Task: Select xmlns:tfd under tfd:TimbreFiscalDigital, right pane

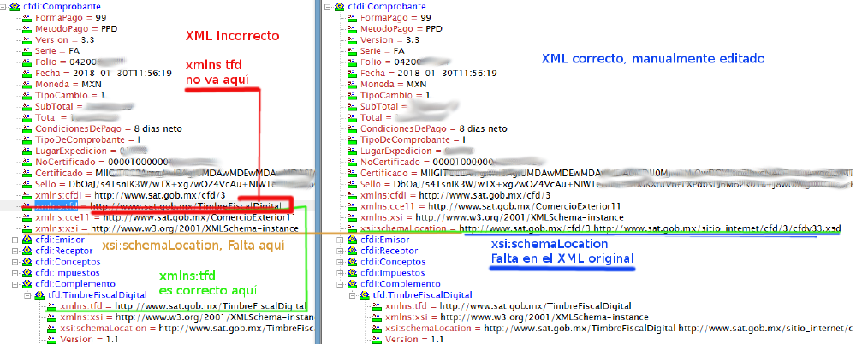Action: [x=508, y=305]
